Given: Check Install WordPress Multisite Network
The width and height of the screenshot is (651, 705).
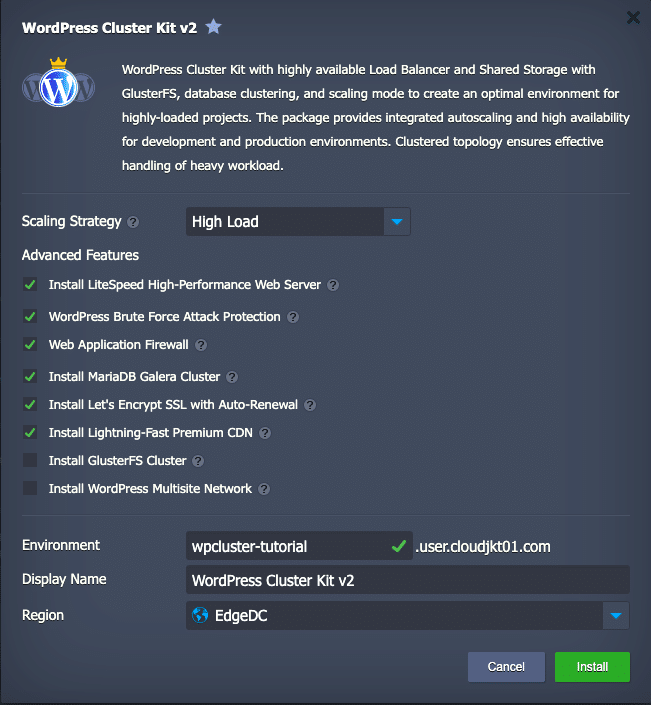Looking at the screenshot, I should click(30, 488).
